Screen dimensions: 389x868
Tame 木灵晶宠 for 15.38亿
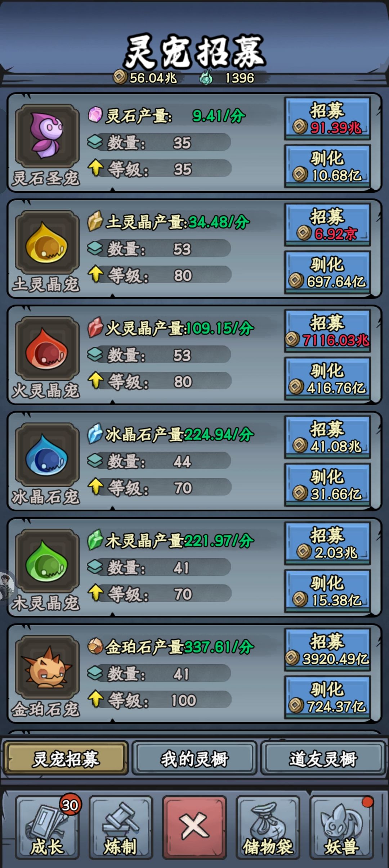coord(327,591)
